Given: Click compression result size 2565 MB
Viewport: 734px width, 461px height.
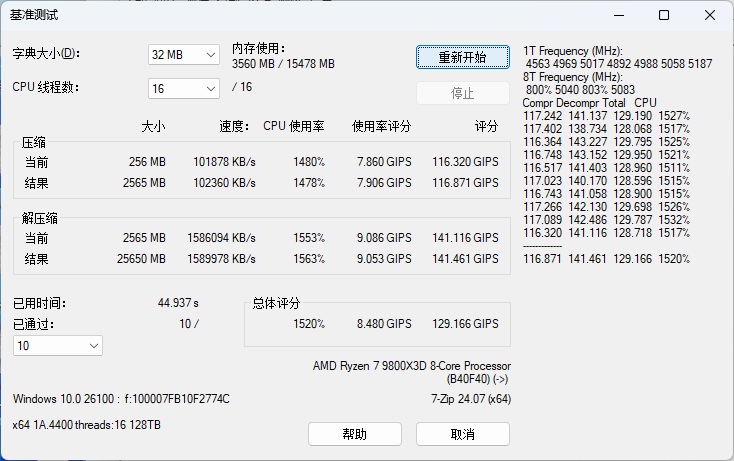Looking at the screenshot, I should [x=144, y=183].
